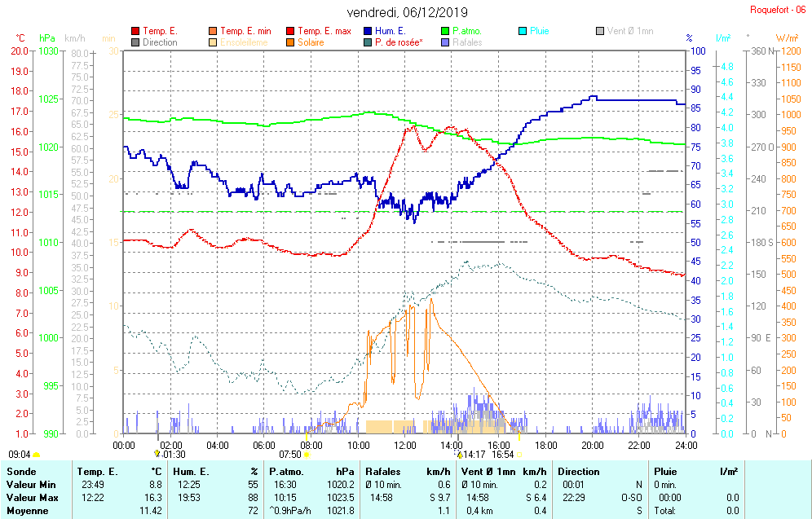This screenshot has height=519, width=812.
Task: Select the 'P. de rosée*' legend label
Action: (x=399, y=42)
